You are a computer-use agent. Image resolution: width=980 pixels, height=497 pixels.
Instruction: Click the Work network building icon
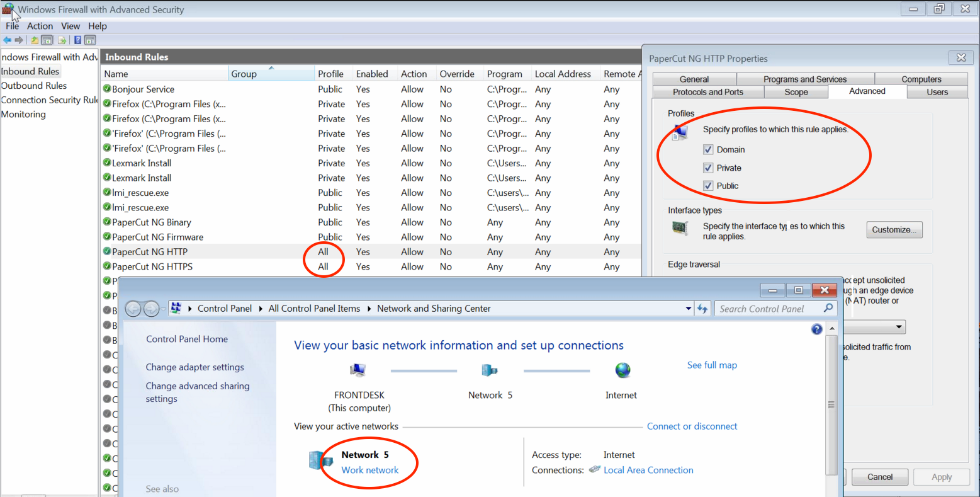[x=320, y=460]
